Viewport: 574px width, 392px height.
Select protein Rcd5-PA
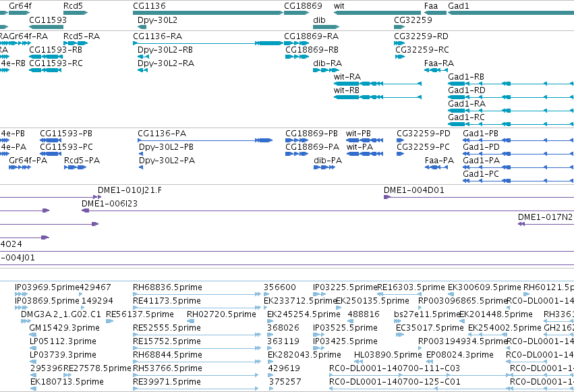(x=82, y=161)
